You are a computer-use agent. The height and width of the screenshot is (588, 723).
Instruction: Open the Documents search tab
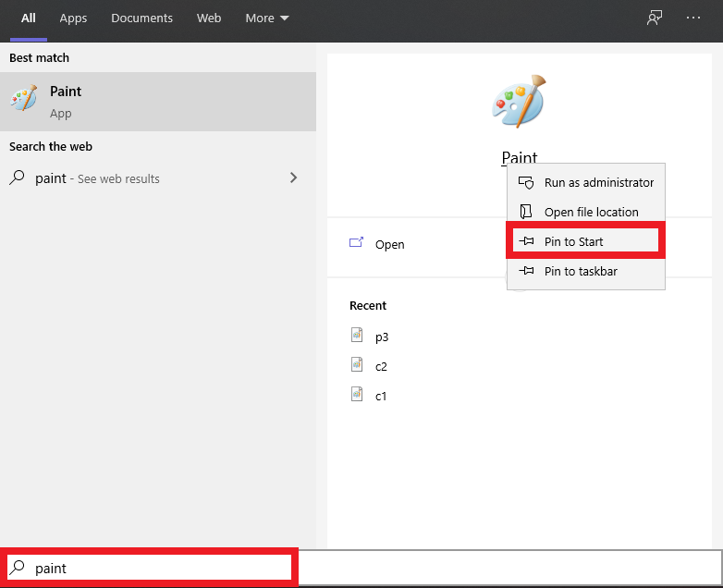pos(141,18)
